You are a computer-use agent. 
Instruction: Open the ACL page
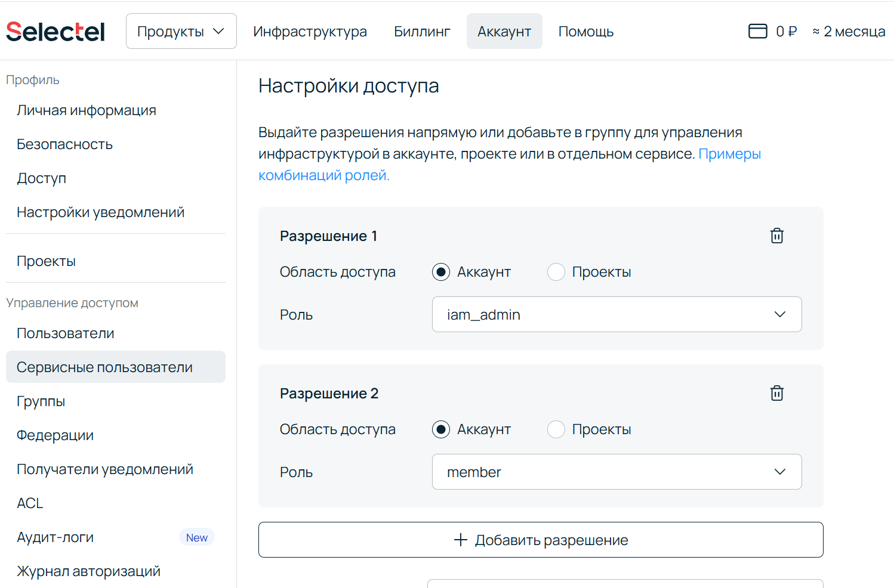click(x=29, y=503)
